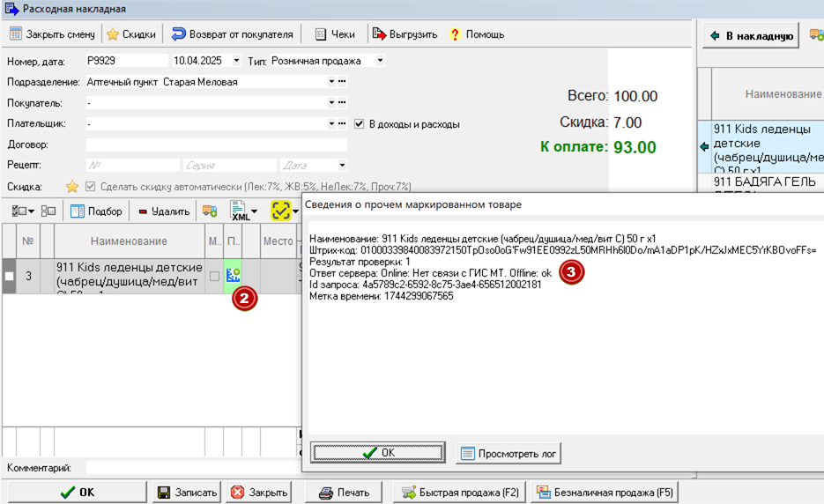Click the В накладную arrow button
The height and width of the screenshot is (504, 824).
tap(751, 36)
